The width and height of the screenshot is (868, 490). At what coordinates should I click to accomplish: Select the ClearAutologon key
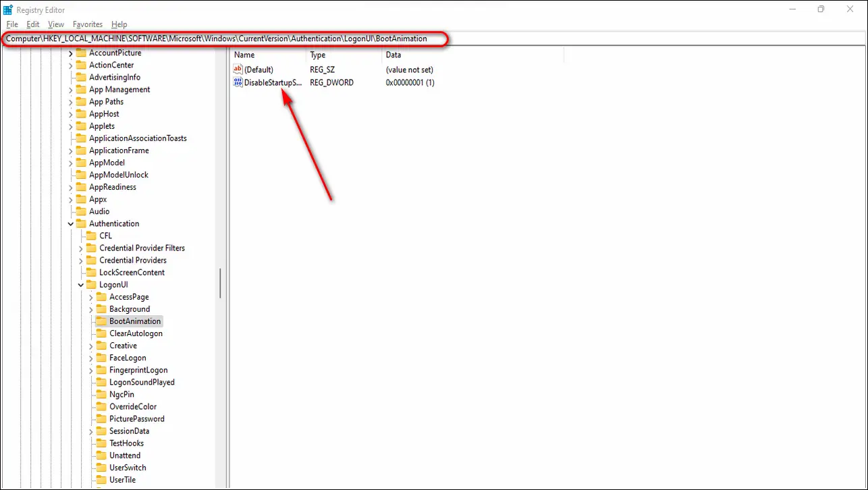136,333
